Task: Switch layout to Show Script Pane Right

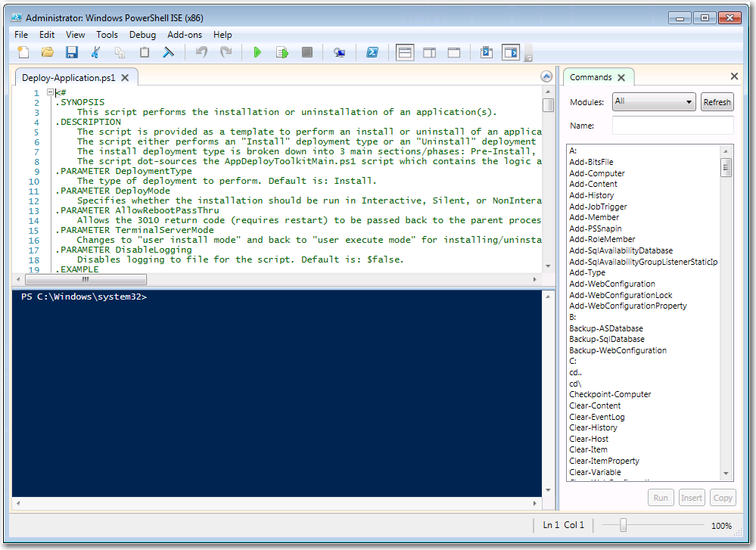Action: point(429,52)
